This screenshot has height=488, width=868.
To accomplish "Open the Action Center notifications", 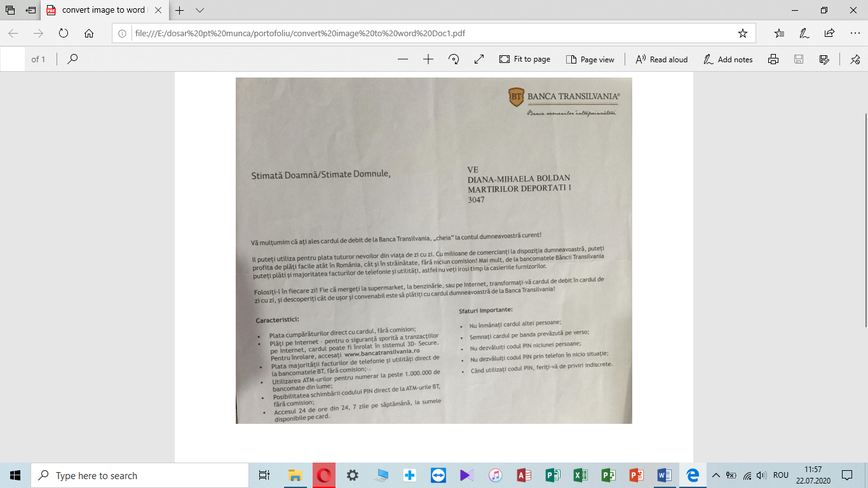I will (847, 475).
